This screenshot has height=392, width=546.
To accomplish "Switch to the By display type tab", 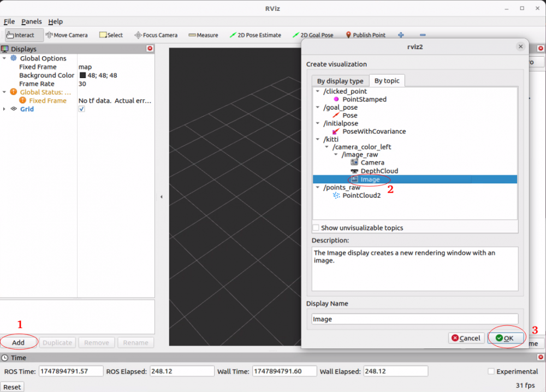I will pyautogui.click(x=340, y=80).
